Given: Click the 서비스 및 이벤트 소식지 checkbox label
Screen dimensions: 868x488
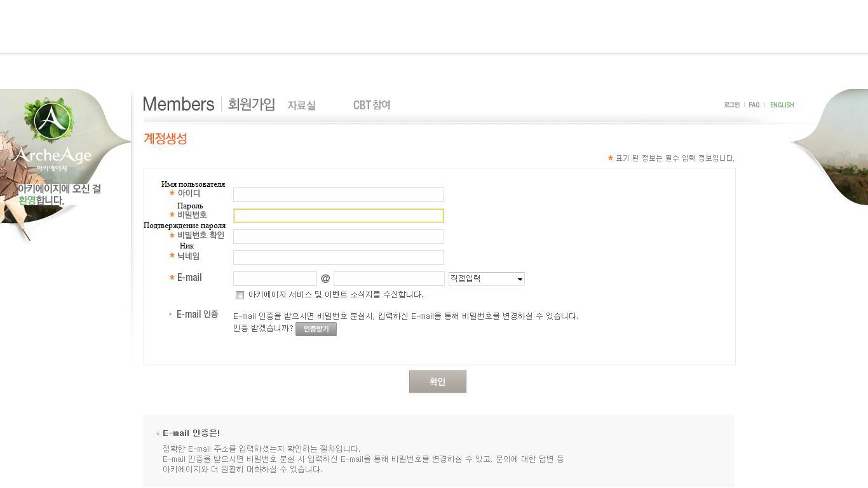Looking at the screenshot, I should [x=335, y=295].
